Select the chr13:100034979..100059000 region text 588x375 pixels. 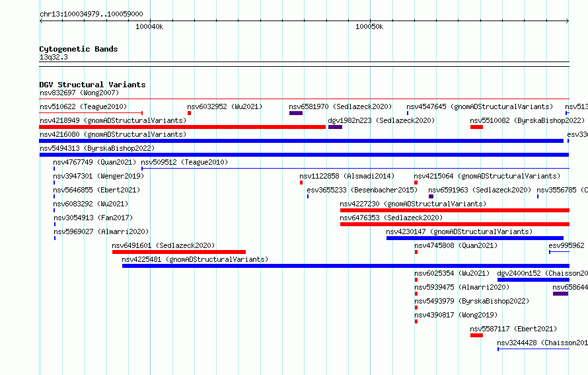(91, 14)
